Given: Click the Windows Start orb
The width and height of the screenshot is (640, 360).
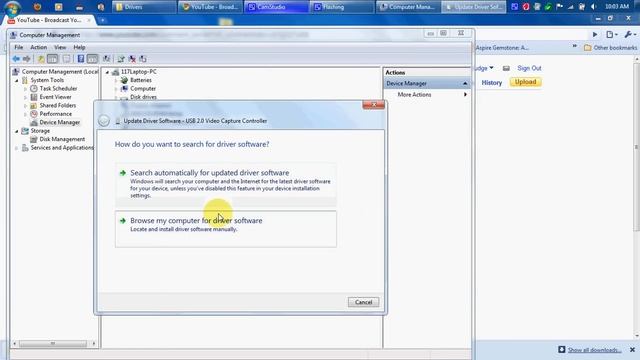Looking at the screenshot, I should coord(12,7).
